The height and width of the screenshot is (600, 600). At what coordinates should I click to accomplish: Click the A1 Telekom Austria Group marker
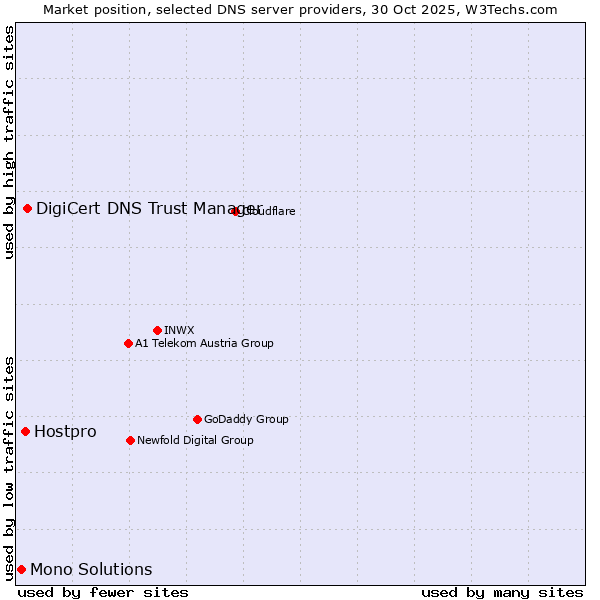[128, 343]
